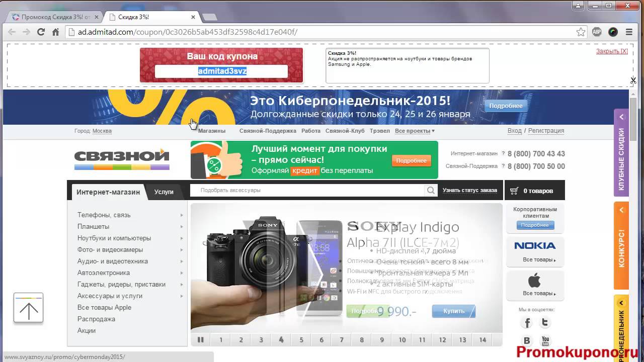Change city via Москва link
This screenshot has width=644, height=362.
tap(102, 131)
